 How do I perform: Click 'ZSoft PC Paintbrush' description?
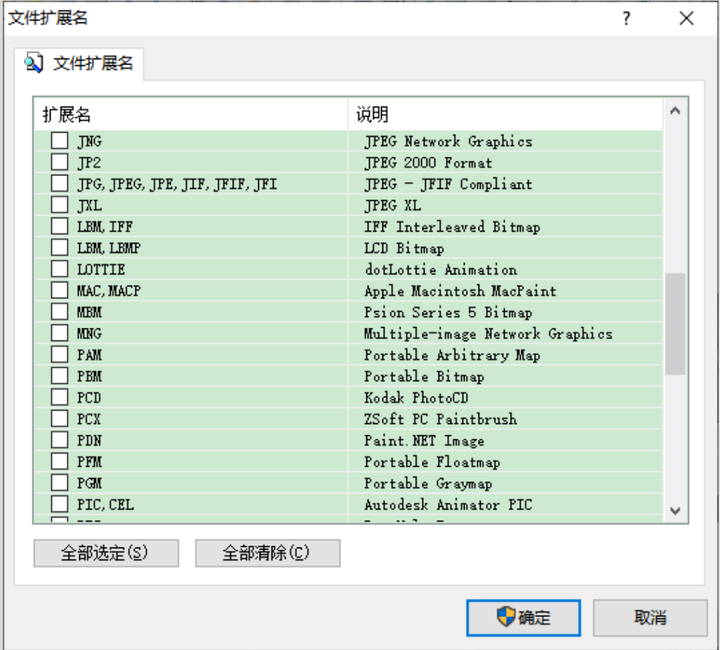(441, 419)
